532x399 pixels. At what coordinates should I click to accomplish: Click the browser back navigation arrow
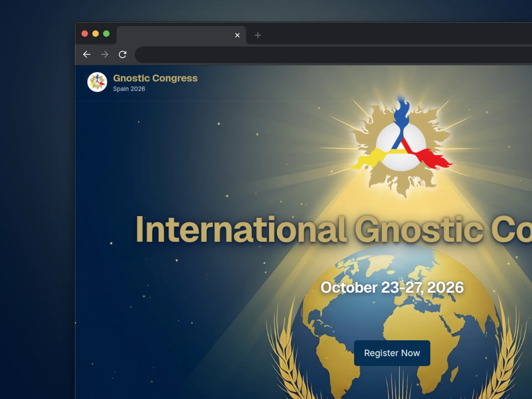(x=87, y=55)
